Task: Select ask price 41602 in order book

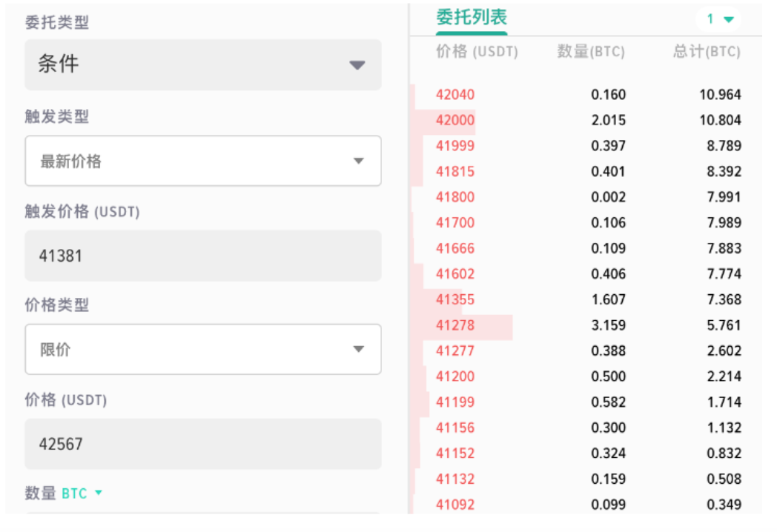Action: pyautogui.click(x=455, y=274)
